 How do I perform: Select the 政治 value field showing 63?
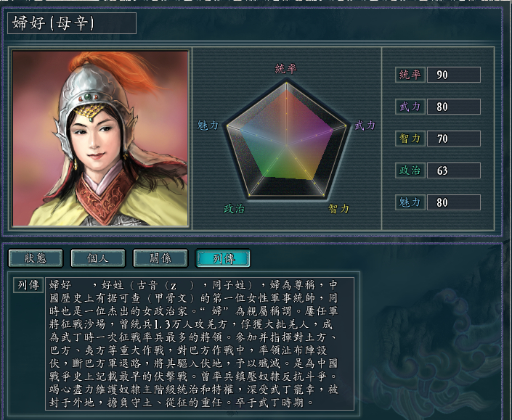click(x=454, y=170)
